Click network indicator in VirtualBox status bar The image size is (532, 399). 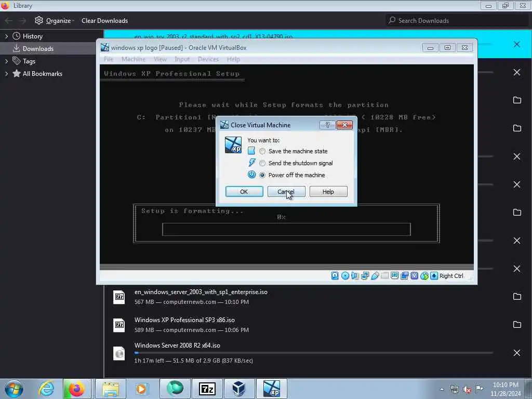pyautogui.click(x=365, y=276)
